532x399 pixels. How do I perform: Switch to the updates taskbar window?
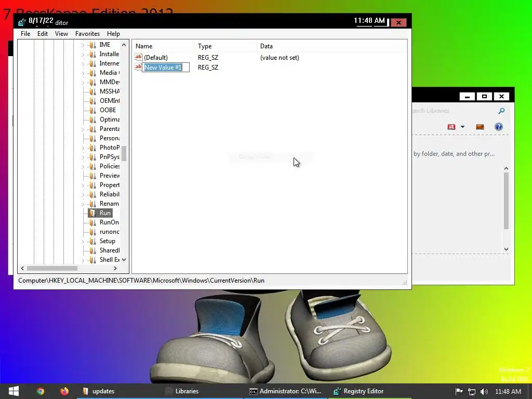click(x=119, y=391)
